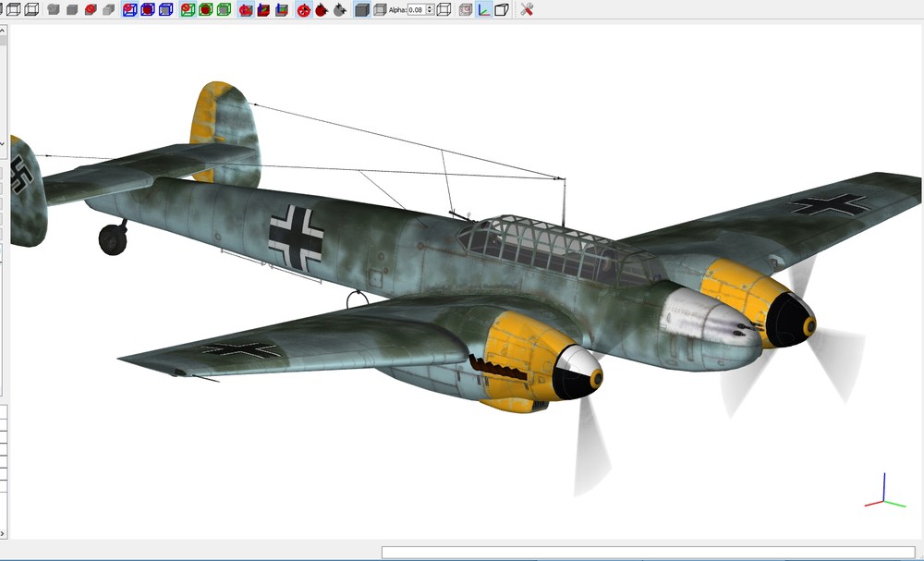Toggle blue cube with red filled interior
Image resolution: width=924 pixels, height=561 pixels.
[x=148, y=9]
